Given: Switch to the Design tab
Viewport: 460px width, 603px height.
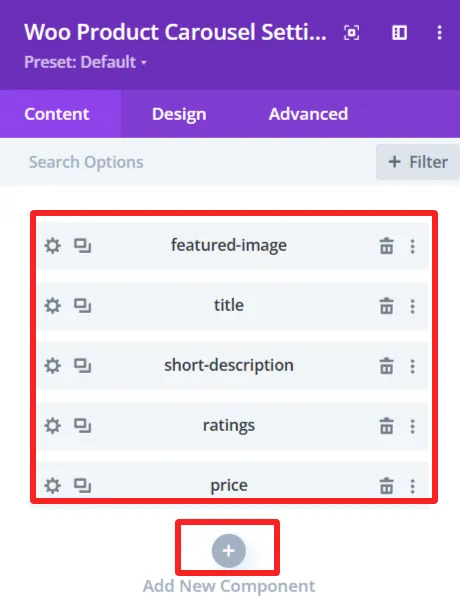Looking at the screenshot, I should (179, 114).
